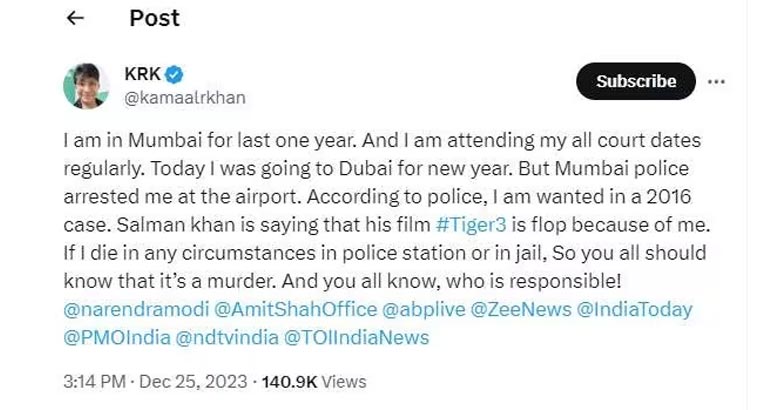Viewport: 780px width, 410px height.
Task: Click the blue verified badge
Action: (x=173, y=74)
